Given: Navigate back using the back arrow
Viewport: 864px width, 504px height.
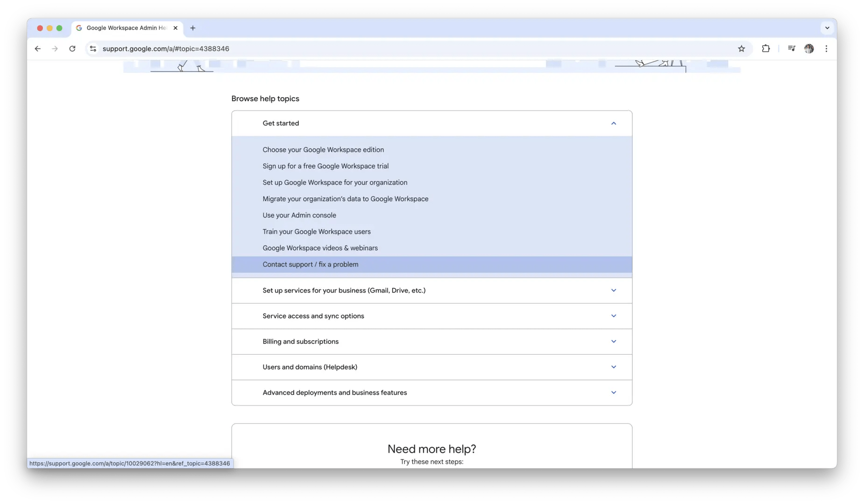Looking at the screenshot, I should 37,49.
